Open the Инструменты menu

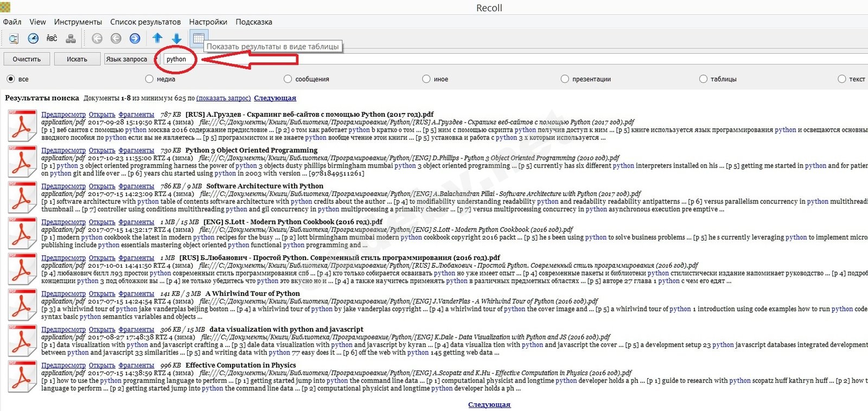78,22
